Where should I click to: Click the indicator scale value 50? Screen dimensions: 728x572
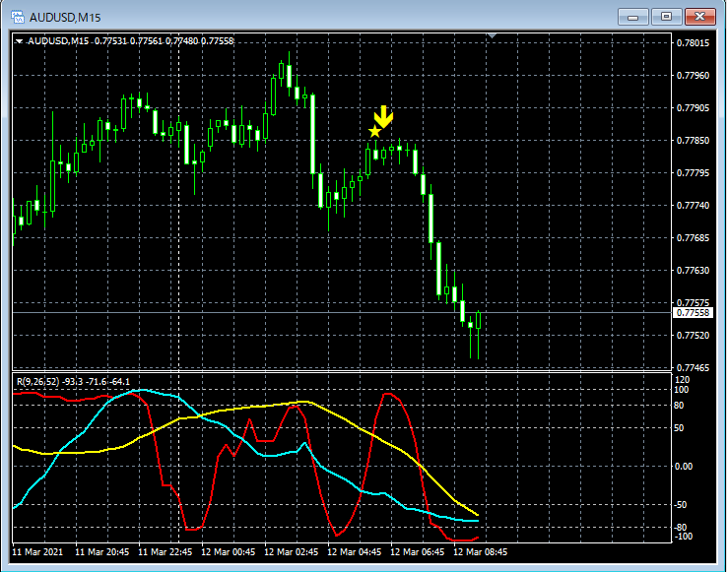pyautogui.click(x=679, y=427)
